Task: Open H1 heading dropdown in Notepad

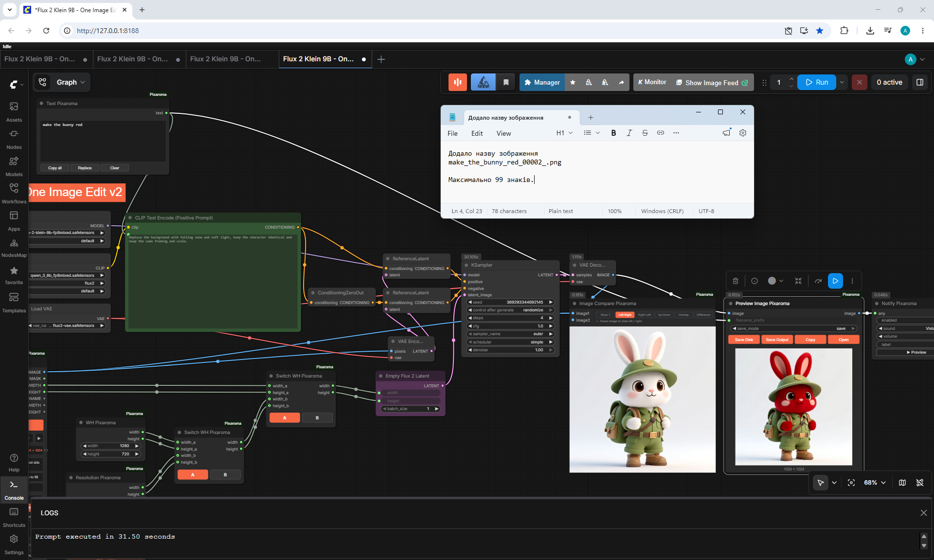Action: tap(564, 133)
